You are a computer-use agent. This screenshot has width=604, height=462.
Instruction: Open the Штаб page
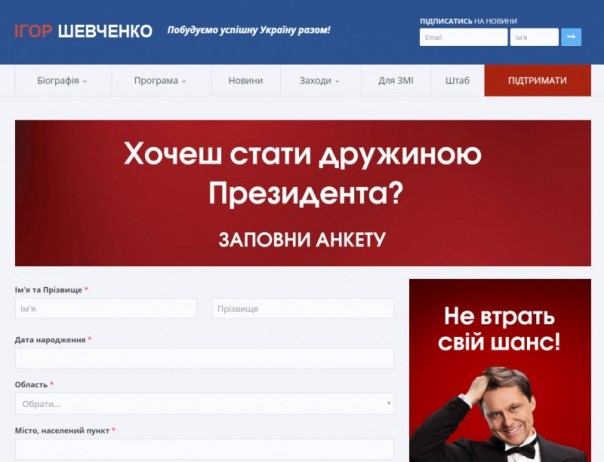tap(458, 81)
